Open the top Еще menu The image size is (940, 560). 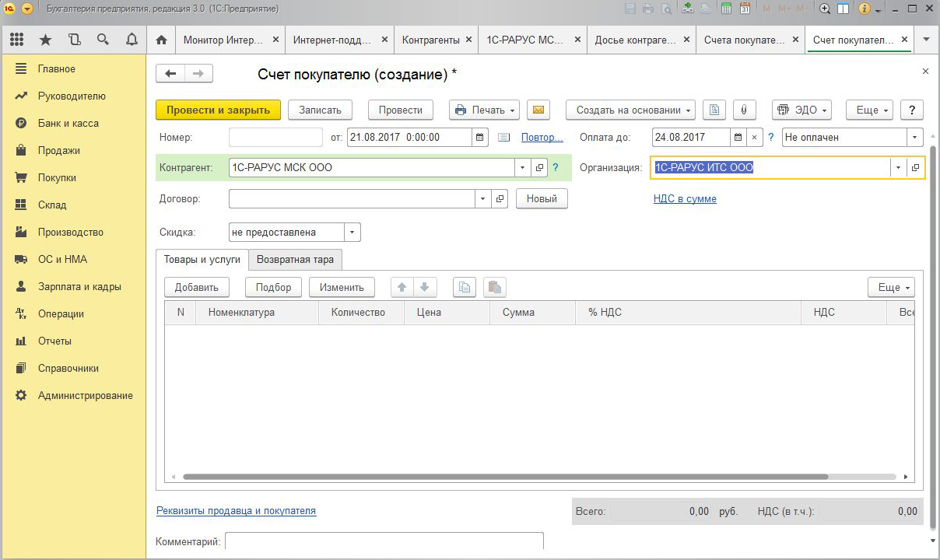(x=869, y=110)
